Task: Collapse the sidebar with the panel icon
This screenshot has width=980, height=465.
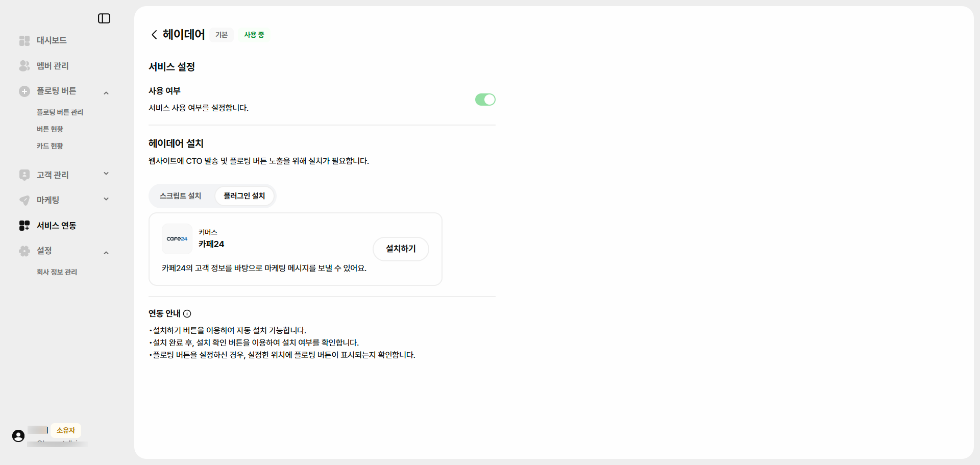Action: (104, 18)
